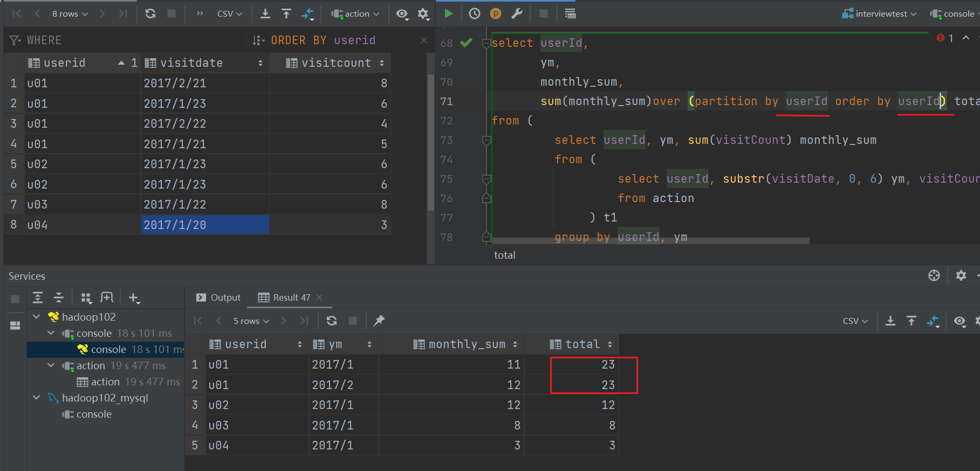Select the action table node in Services

pos(128,382)
